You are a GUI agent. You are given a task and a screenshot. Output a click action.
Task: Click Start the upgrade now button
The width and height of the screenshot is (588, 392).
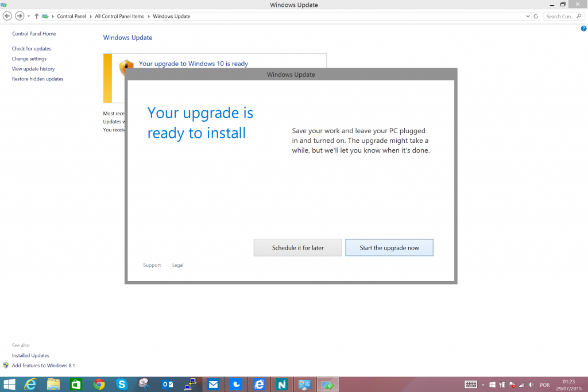click(x=389, y=248)
